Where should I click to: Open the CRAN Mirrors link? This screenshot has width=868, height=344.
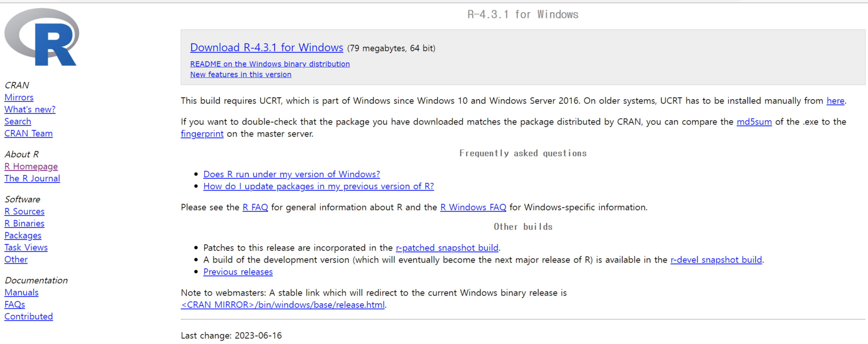(x=19, y=98)
